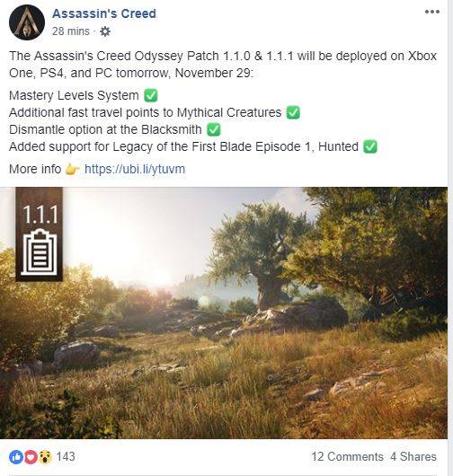This screenshot has height=476, width=453.
Task: Click the Wow face reaction icon
Action: 45,457
